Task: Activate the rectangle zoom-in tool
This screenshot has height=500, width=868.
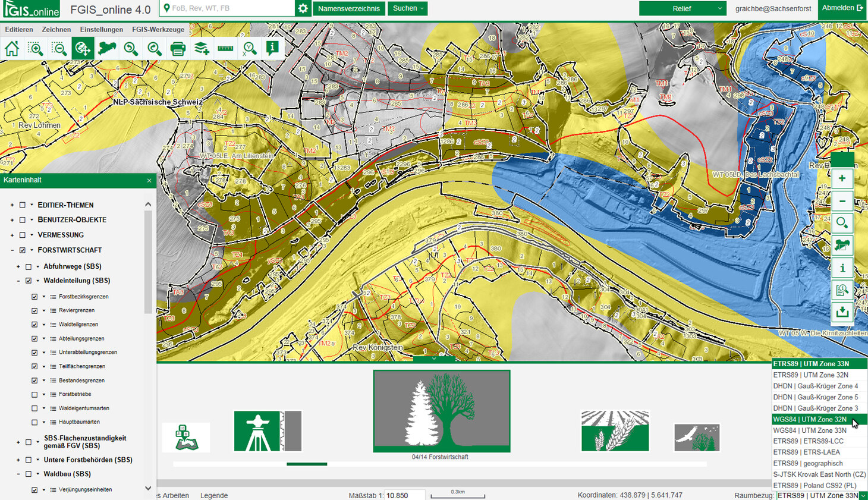Action: [x=36, y=48]
